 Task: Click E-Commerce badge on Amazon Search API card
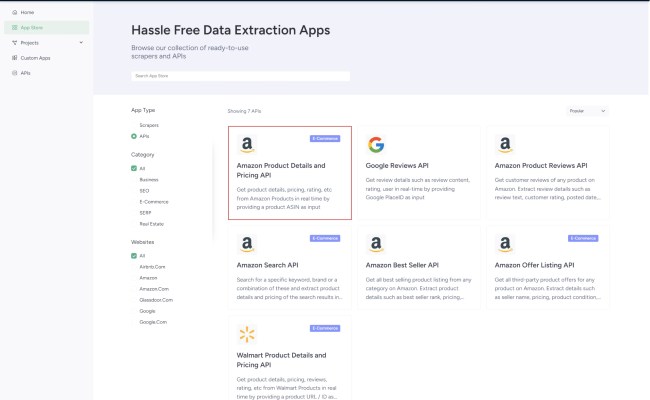(325, 238)
